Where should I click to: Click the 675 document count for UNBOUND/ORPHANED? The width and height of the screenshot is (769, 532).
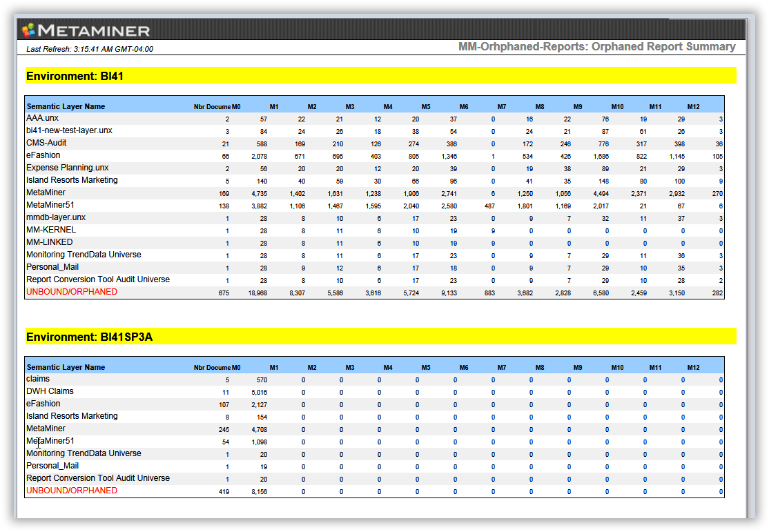point(224,293)
